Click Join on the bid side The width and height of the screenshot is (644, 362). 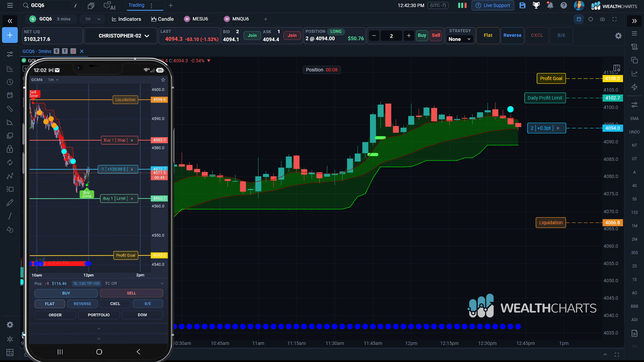(252, 36)
